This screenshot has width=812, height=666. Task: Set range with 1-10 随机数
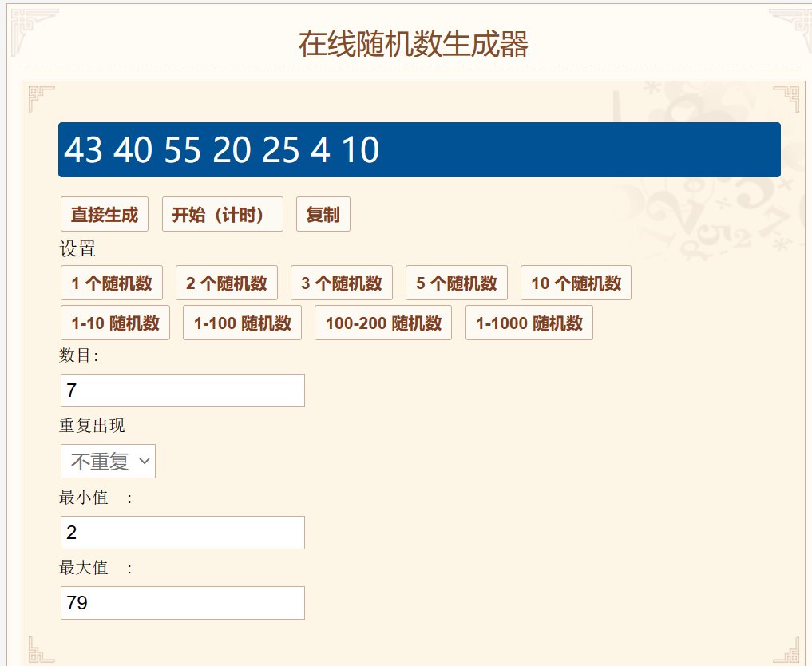click(x=116, y=323)
